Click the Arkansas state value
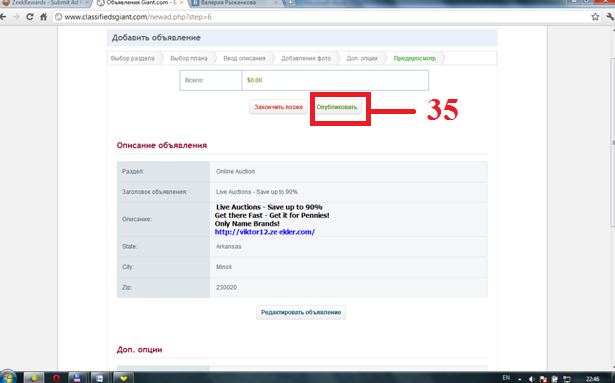The width and height of the screenshot is (615, 383). tap(229, 246)
